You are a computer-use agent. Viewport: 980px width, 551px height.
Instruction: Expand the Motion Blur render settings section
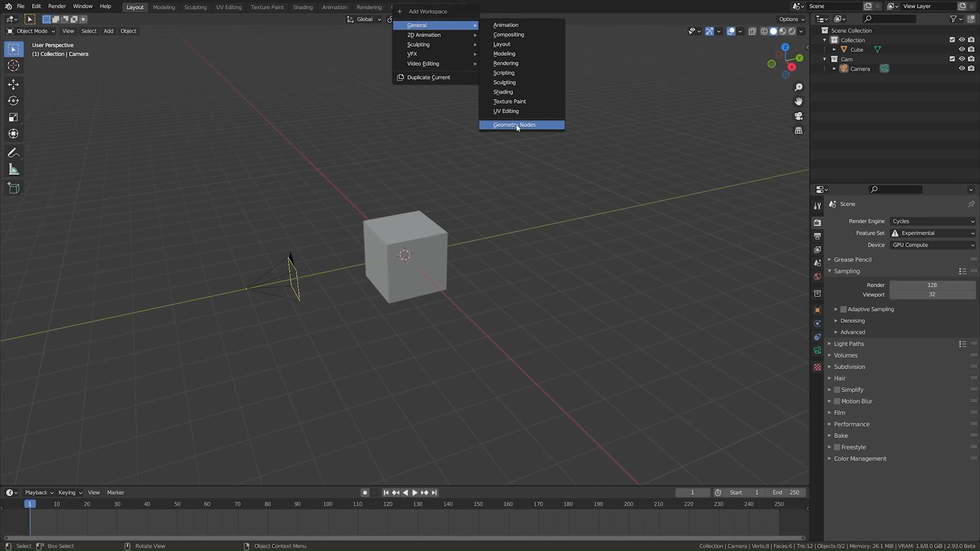pos(830,401)
